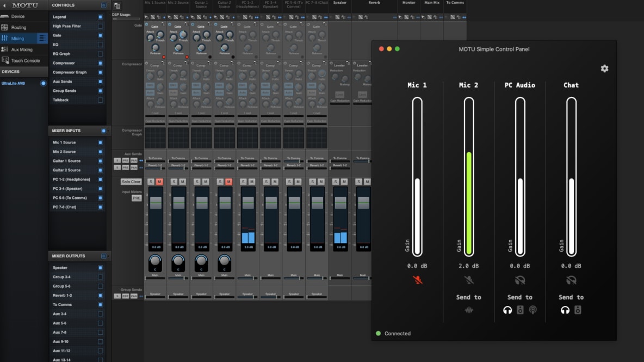Screen dimensions: 644x362
Task: Check Group 3-4 in Mixer Outputs
Action: (100, 277)
